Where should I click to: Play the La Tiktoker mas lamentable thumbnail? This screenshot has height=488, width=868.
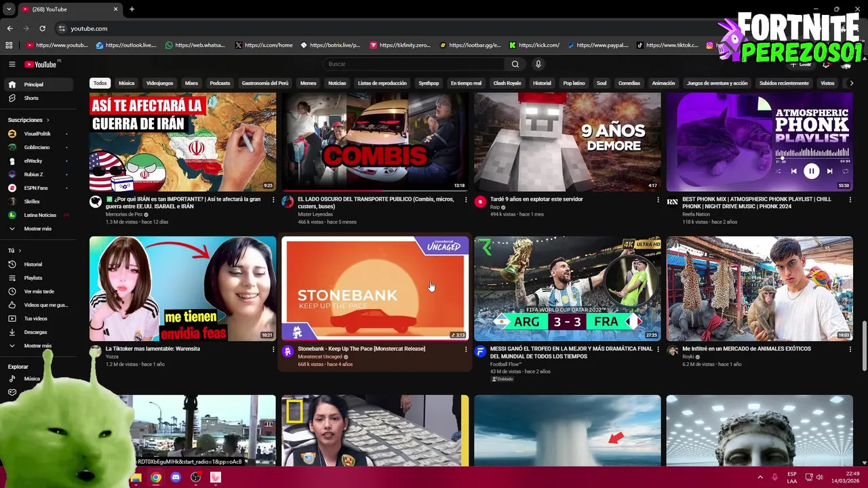pyautogui.click(x=183, y=288)
